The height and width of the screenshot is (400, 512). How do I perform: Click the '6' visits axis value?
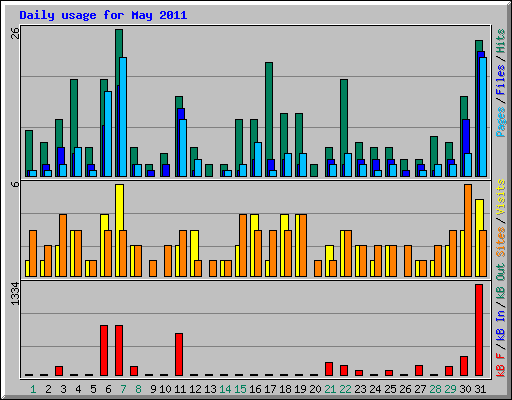(x=15, y=184)
